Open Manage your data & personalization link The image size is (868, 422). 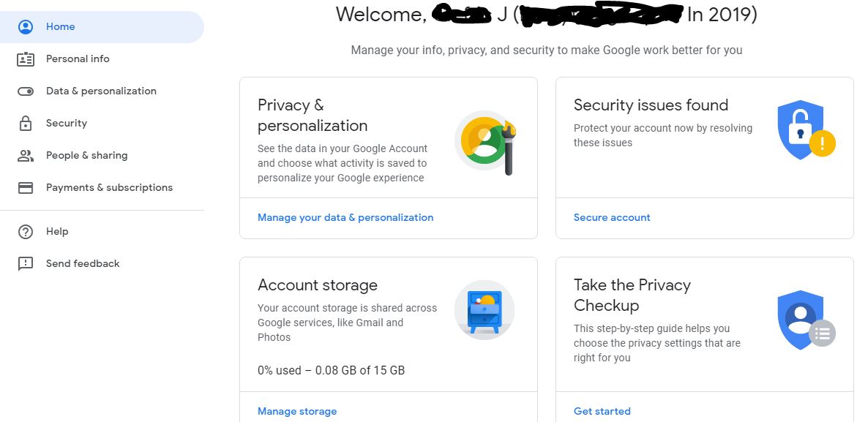point(345,217)
